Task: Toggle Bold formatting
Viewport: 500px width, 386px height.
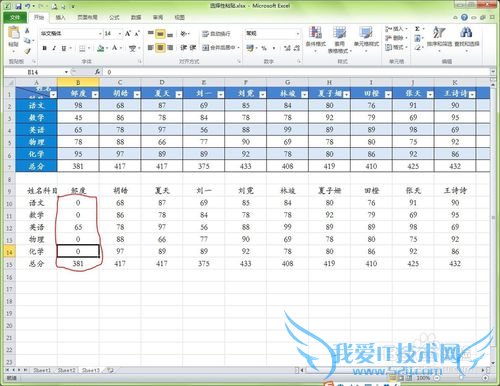Action: (x=44, y=48)
